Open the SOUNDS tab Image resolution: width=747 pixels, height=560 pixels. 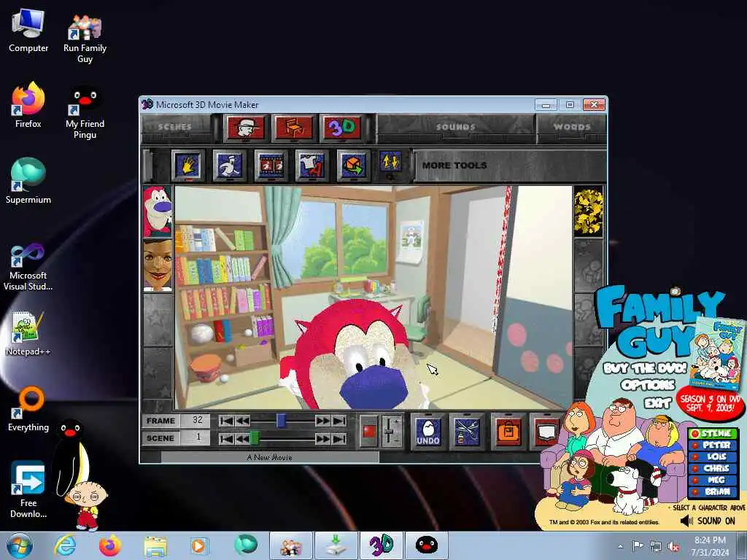pyautogui.click(x=456, y=127)
